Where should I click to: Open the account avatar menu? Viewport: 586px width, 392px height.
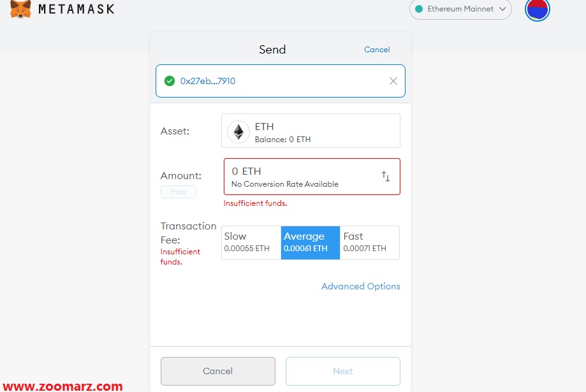click(537, 9)
